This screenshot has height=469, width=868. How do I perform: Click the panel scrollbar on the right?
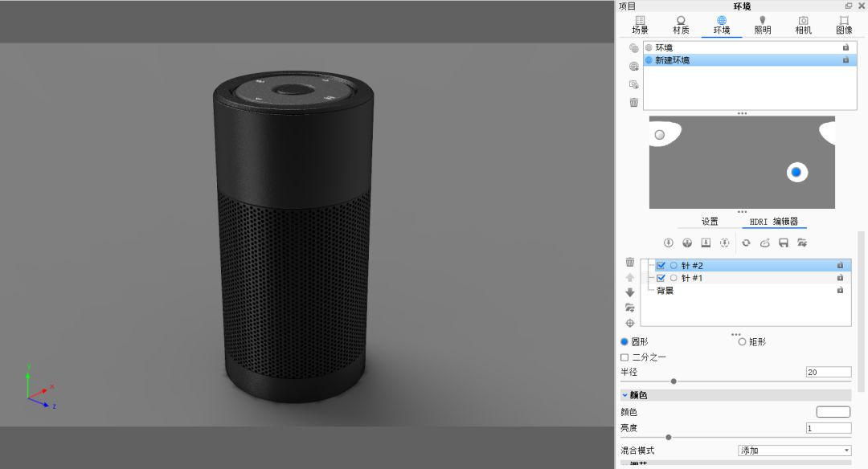861,312
